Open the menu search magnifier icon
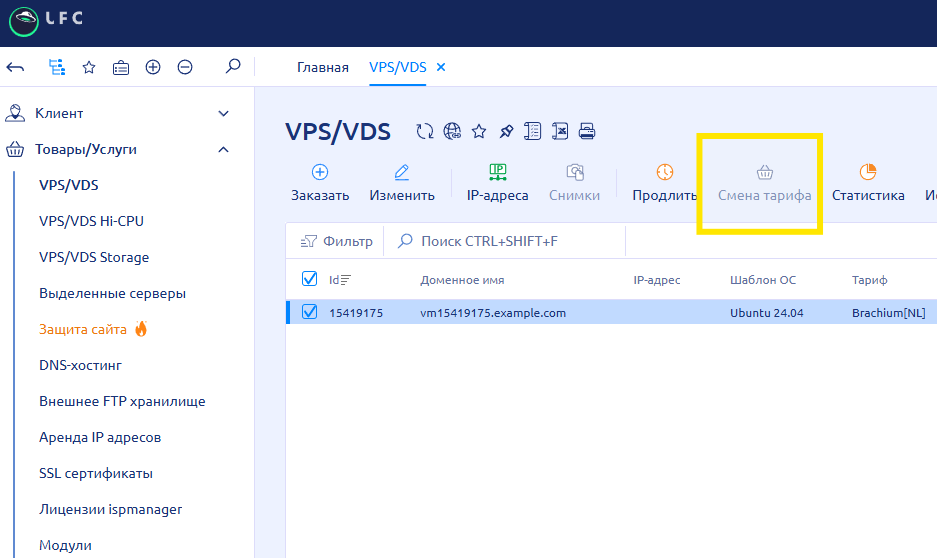 233,67
